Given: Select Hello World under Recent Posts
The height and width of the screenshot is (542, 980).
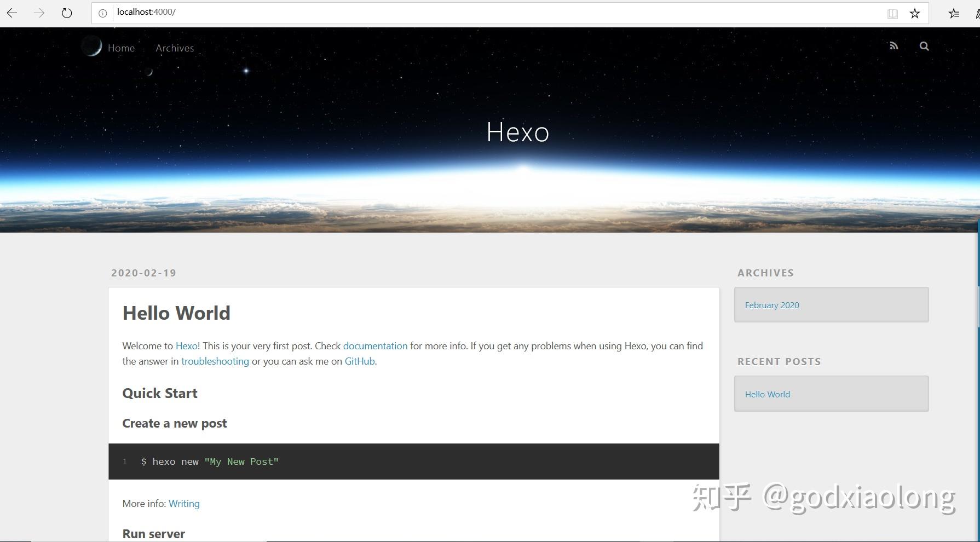Looking at the screenshot, I should (x=767, y=394).
